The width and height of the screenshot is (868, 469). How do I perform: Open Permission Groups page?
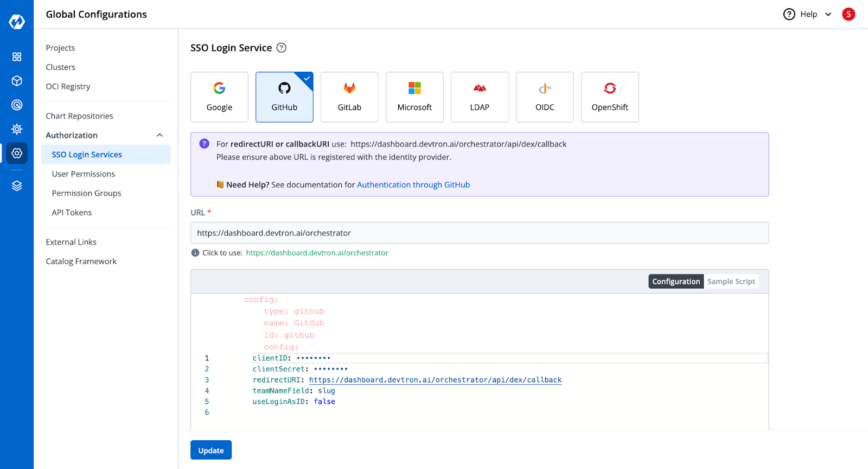pos(86,193)
